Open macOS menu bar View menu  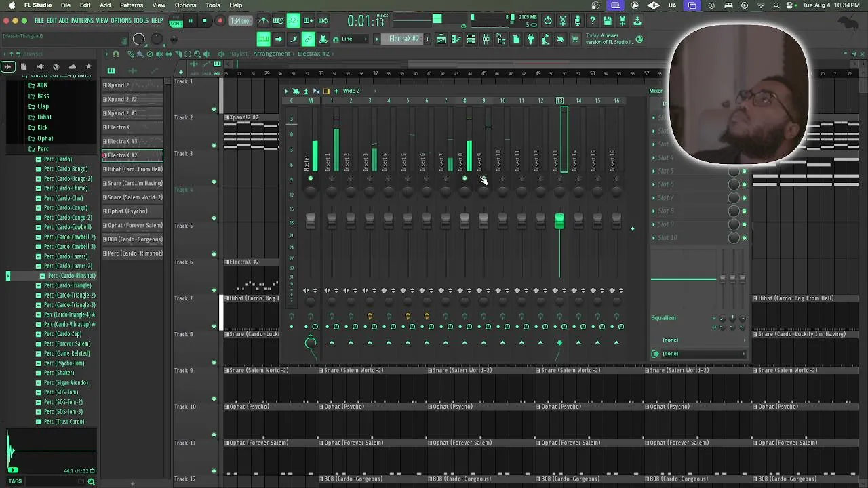(159, 5)
